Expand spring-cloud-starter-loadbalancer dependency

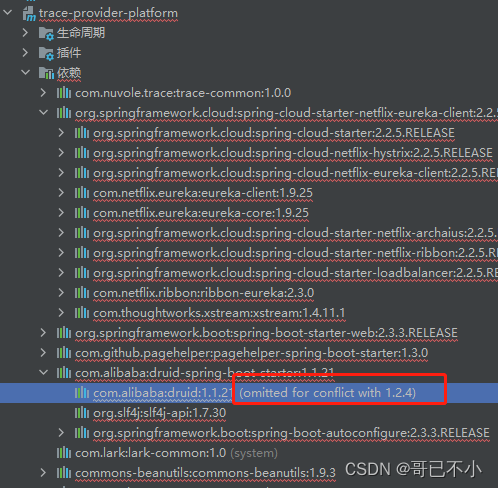tap(61, 273)
